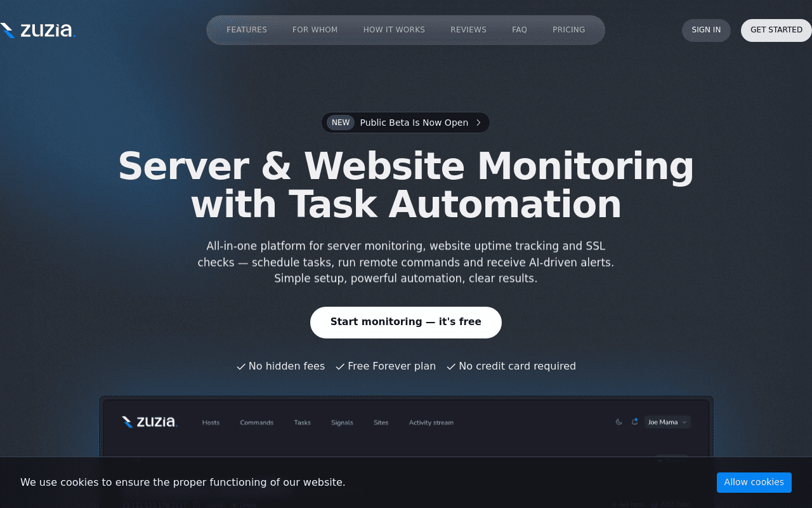The image size is (812, 508).
Task: Select Sites in the dashboard preview menu
Action: pos(381,422)
